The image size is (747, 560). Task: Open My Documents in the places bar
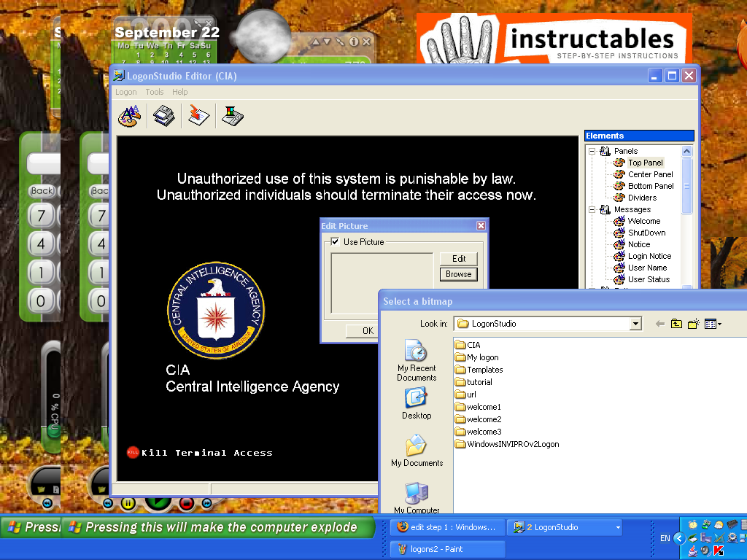417,451
